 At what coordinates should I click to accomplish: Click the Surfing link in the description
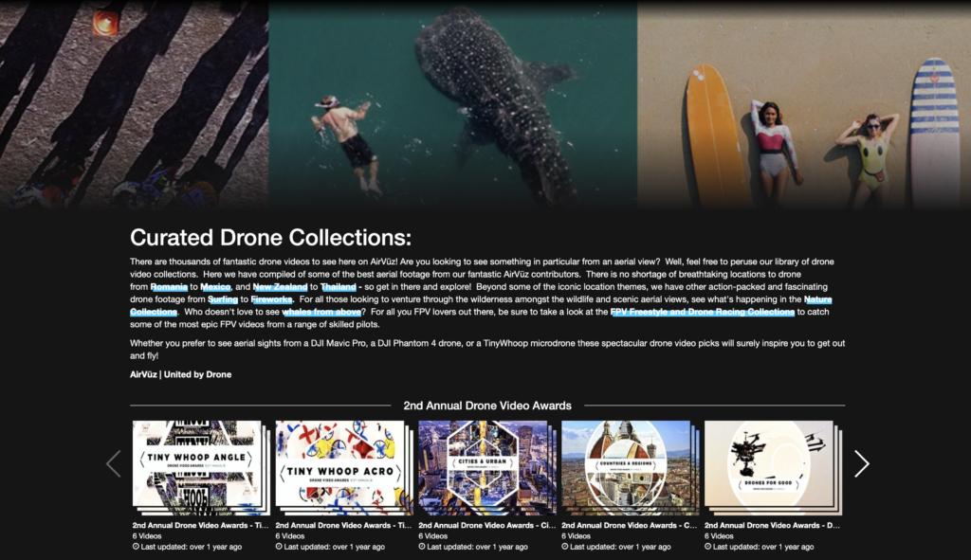[222, 299]
